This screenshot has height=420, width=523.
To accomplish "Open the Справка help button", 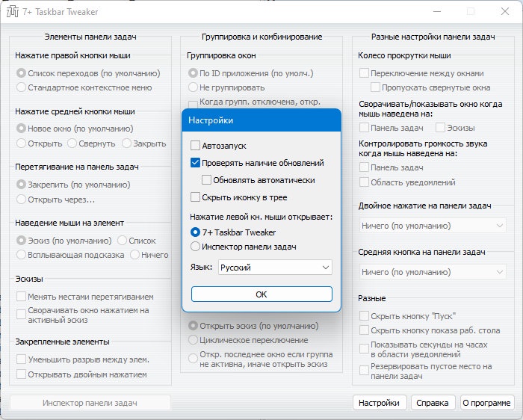I will pos(433,403).
